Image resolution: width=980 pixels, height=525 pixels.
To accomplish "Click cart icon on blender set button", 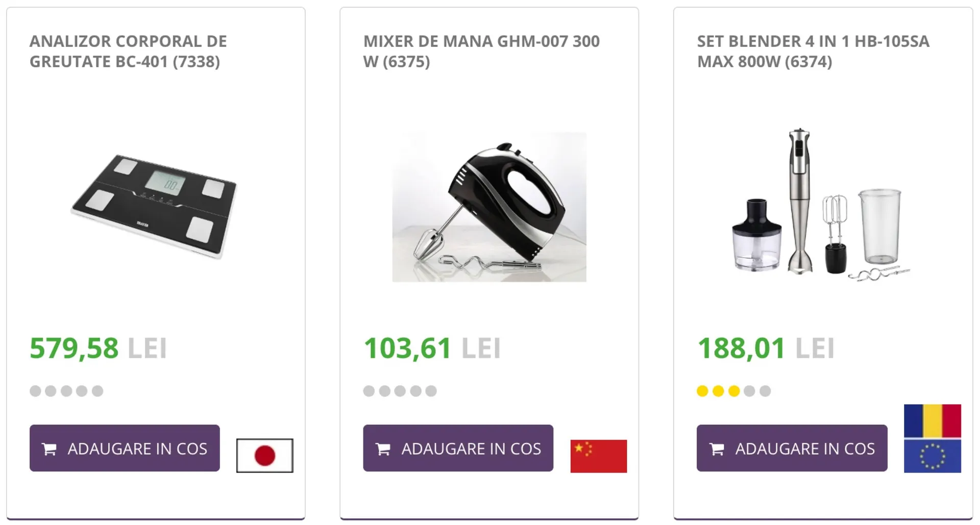I will 717,449.
